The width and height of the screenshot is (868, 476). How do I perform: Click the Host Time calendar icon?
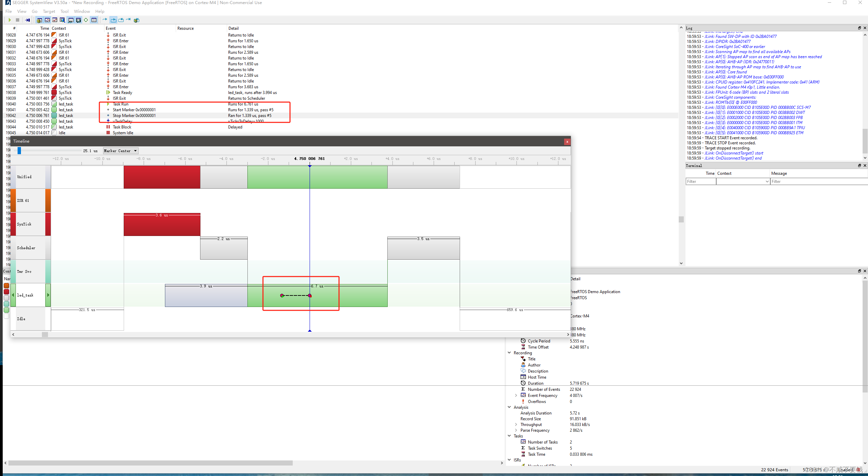click(x=523, y=377)
